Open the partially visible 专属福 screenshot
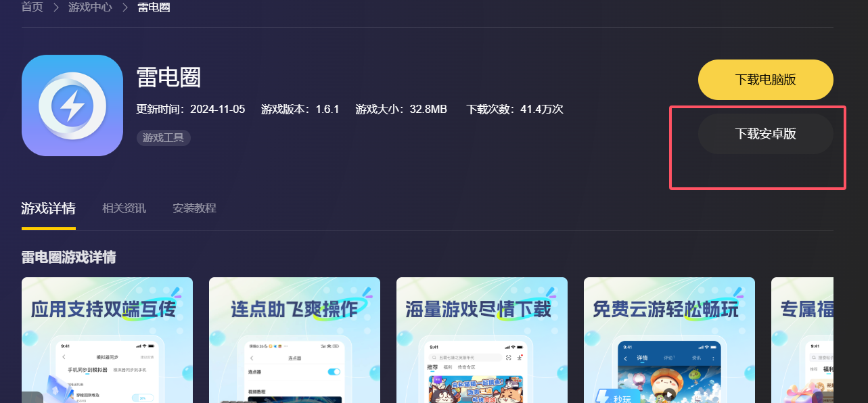Screen dimensions: 868x403 [802, 340]
